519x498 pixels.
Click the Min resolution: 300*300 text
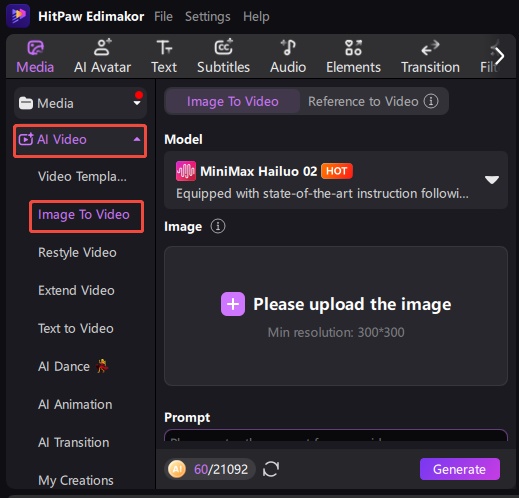[336, 332]
